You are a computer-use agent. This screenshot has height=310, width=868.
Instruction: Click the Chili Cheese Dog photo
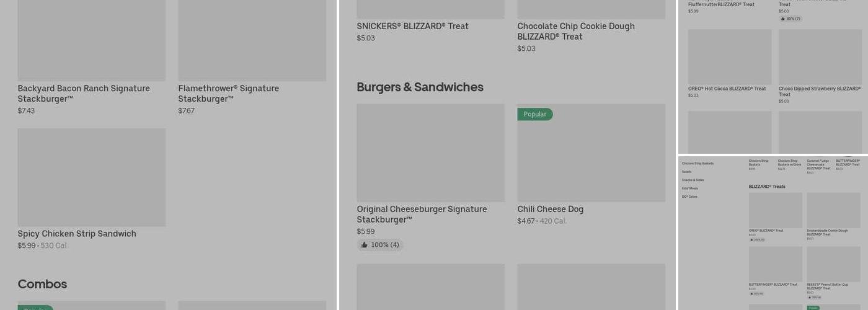[591, 153]
